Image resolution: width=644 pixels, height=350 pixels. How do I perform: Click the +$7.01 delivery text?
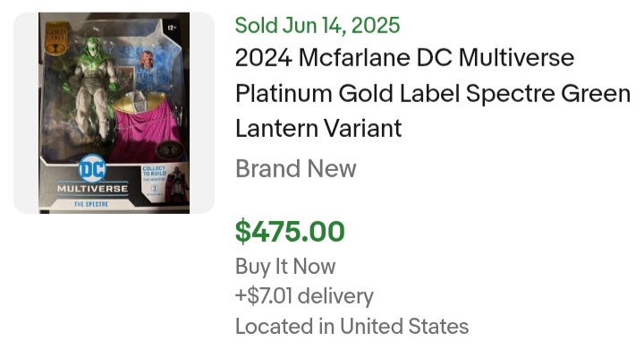coord(304,296)
